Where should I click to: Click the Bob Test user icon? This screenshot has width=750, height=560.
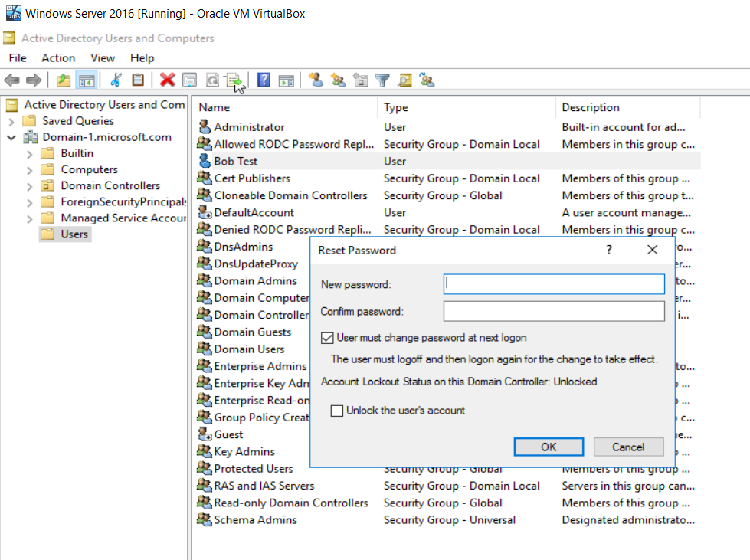tap(205, 161)
